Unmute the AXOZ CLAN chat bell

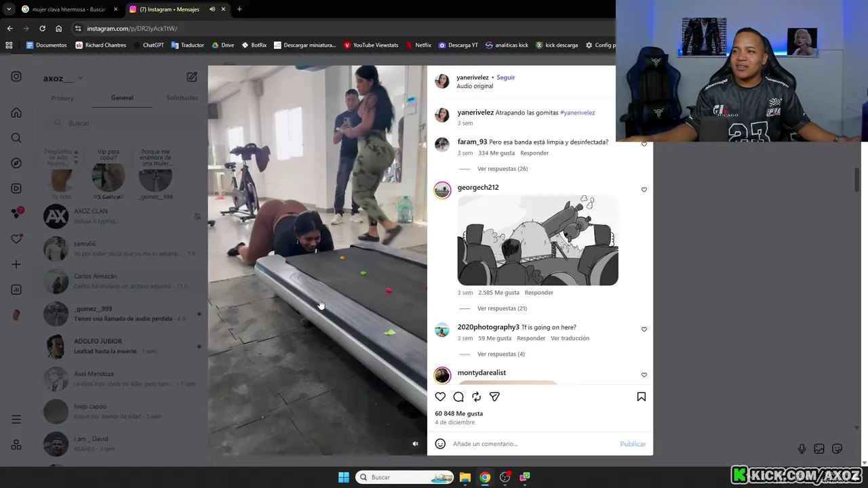click(x=197, y=216)
